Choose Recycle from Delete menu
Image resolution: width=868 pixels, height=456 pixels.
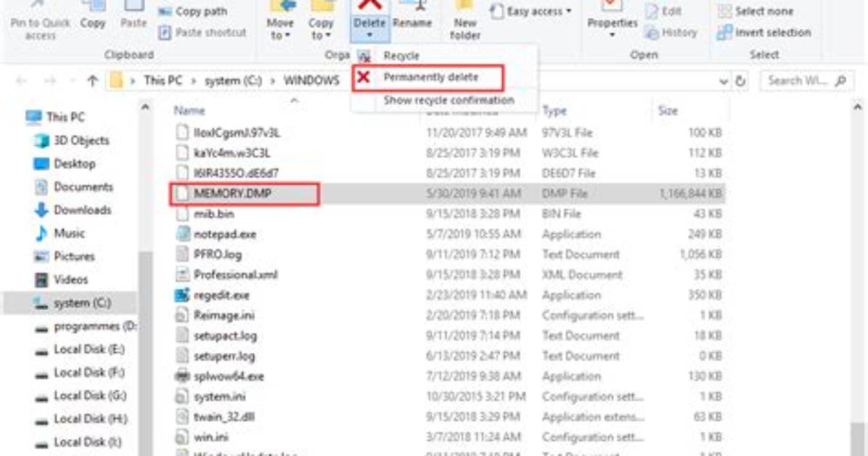click(x=401, y=56)
